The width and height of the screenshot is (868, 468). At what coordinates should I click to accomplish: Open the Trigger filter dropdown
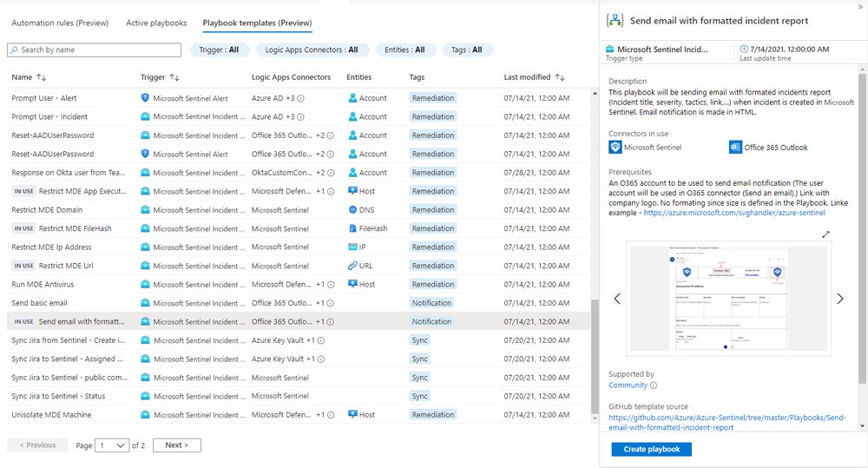219,50
